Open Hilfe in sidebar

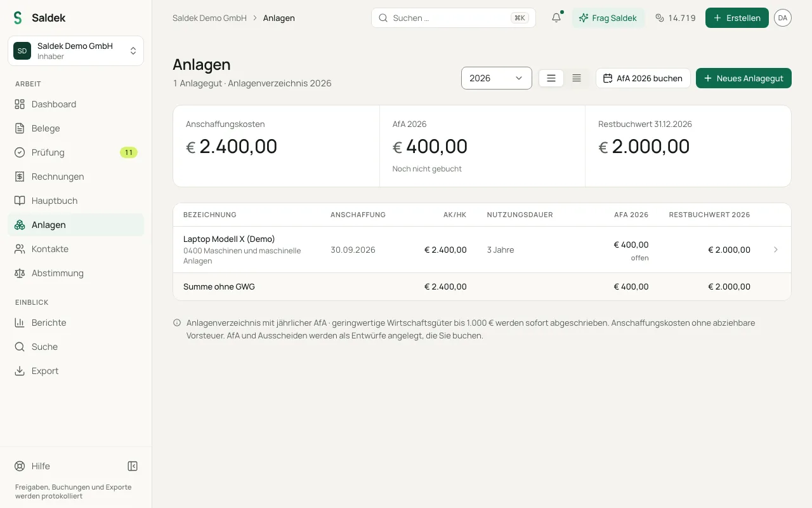(41, 466)
